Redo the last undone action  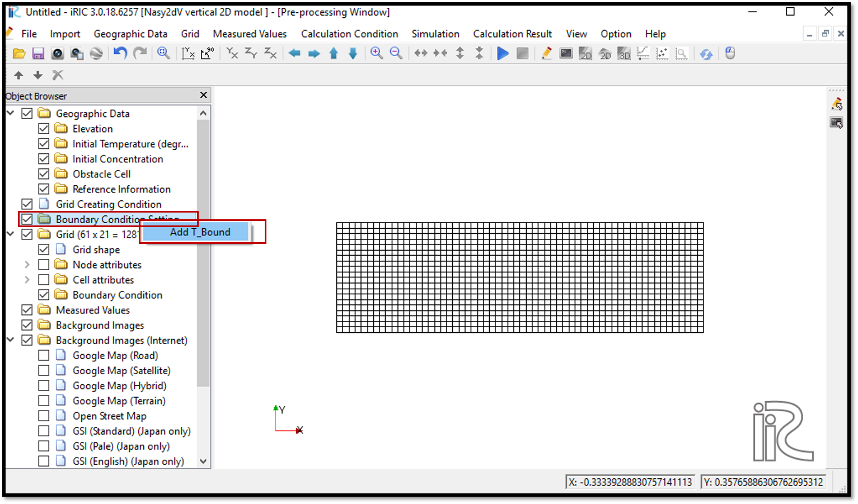point(140,53)
